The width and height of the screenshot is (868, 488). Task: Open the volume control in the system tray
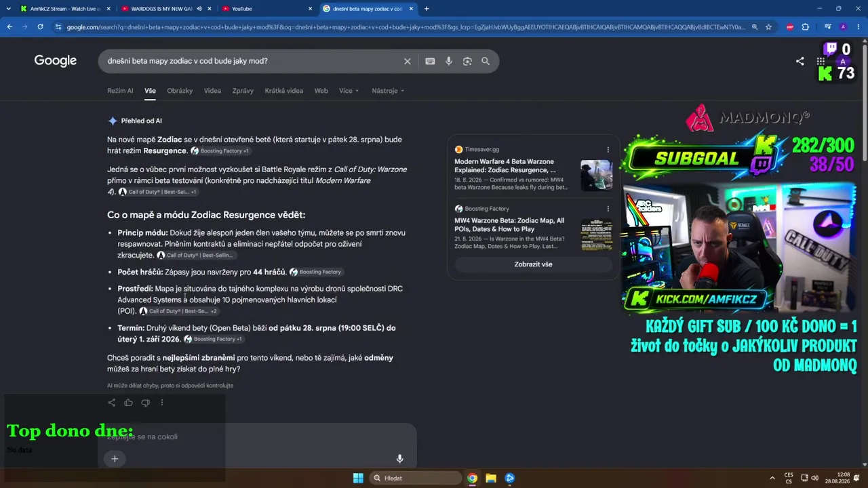[814, 478]
